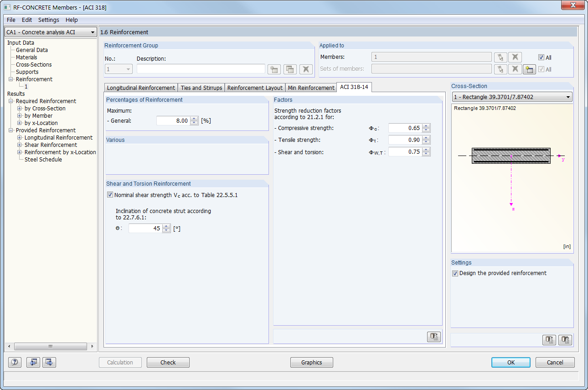Click the default factors icon under Factors
The width and height of the screenshot is (588, 390).
click(x=434, y=337)
